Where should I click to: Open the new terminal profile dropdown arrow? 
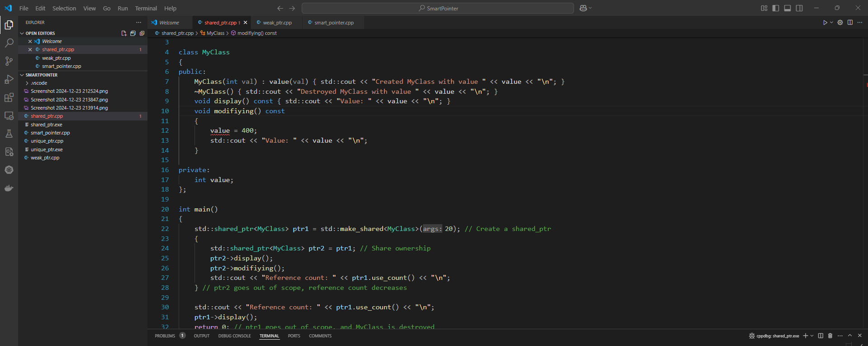(812, 336)
